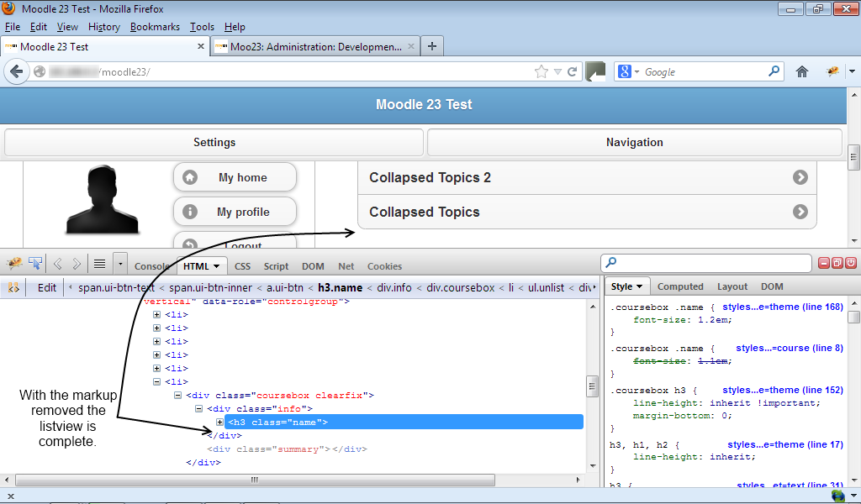Screen dimensions: 861x504
Task: Choose search engine via Google icon
Action: point(625,71)
